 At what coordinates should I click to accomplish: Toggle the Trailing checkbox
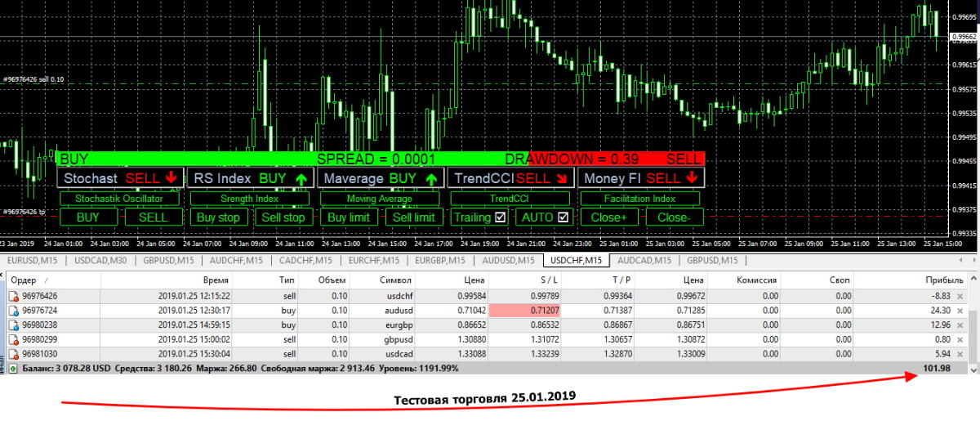[x=501, y=217]
